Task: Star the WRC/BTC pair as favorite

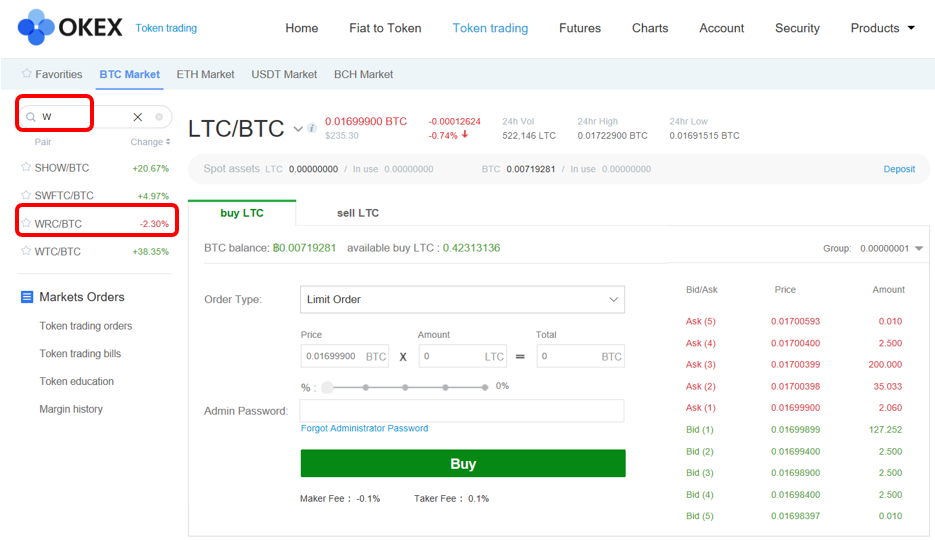Action: click(26, 223)
